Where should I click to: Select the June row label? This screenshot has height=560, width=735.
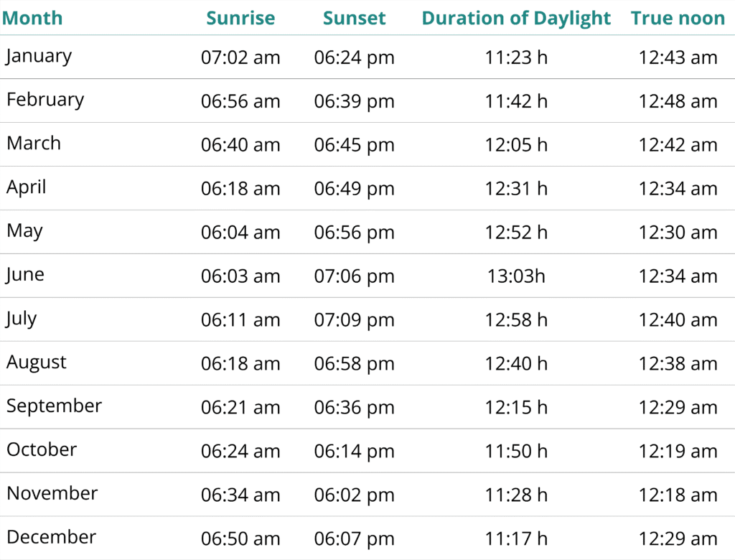pyautogui.click(x=25, y=275)
